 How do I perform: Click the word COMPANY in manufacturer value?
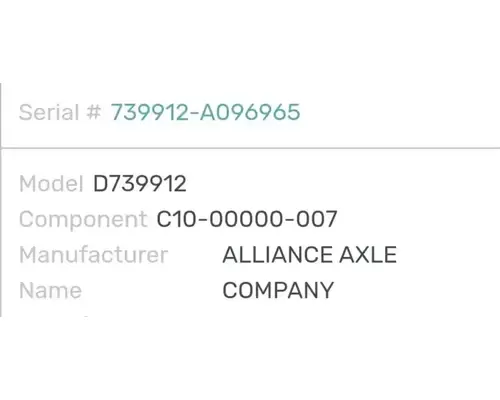click(x=278, y=290)
